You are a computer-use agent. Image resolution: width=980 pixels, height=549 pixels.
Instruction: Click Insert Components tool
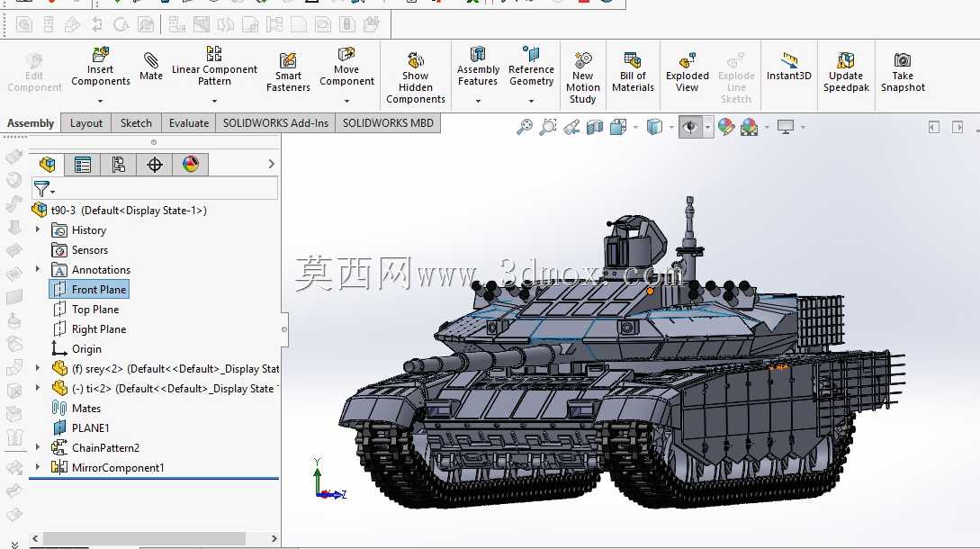click(100, 67)
